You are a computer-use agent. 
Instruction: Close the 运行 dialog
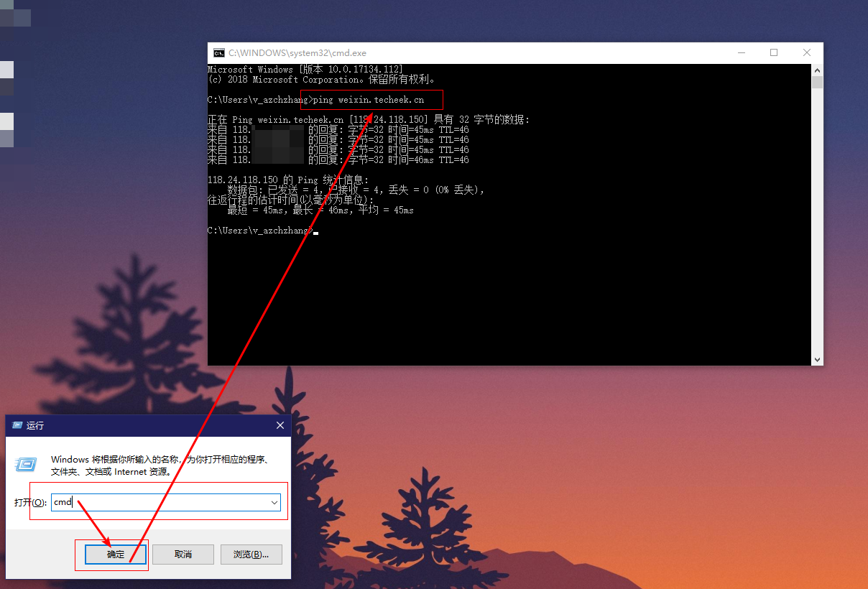tap(280, 426)
